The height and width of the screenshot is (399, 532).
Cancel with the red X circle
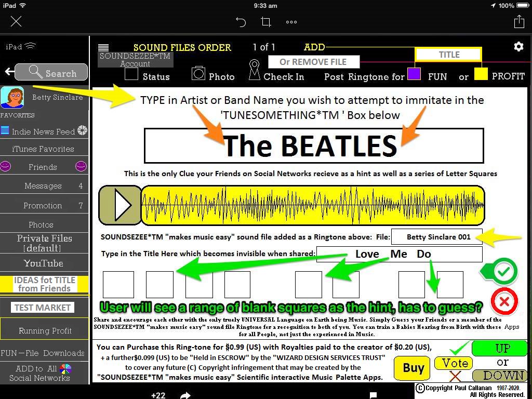click(x=504, y=301)
